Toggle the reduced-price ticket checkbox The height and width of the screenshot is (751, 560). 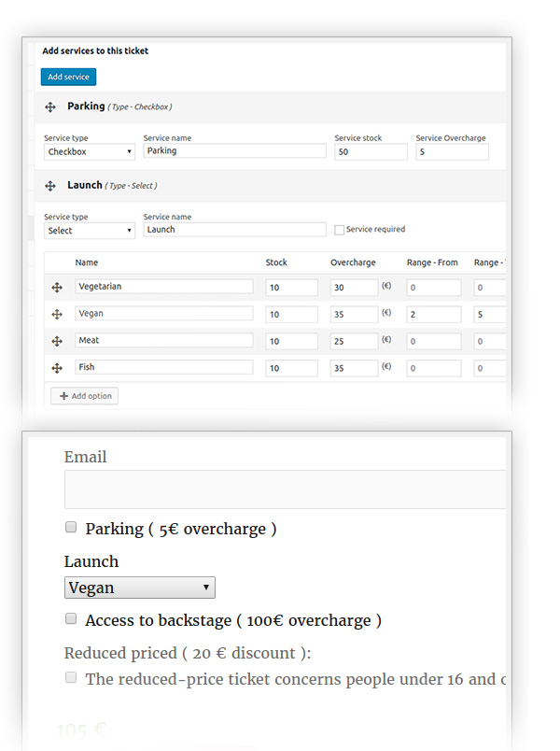coord(71,677)
